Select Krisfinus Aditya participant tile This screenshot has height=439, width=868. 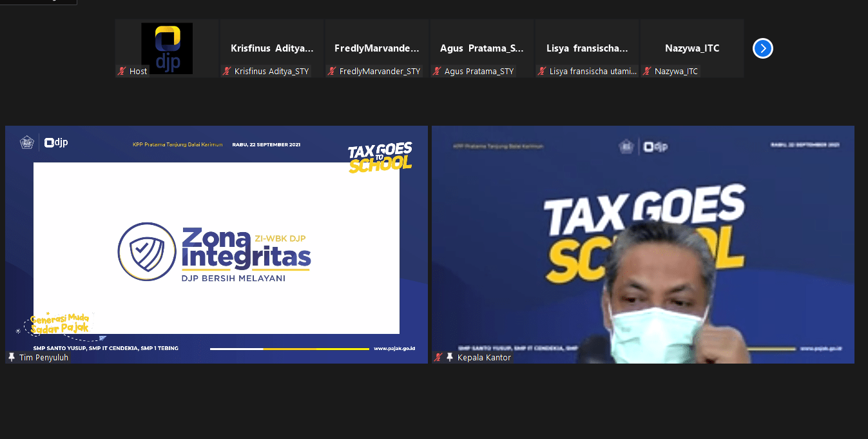pyautogui.click(x=272, y=48)
